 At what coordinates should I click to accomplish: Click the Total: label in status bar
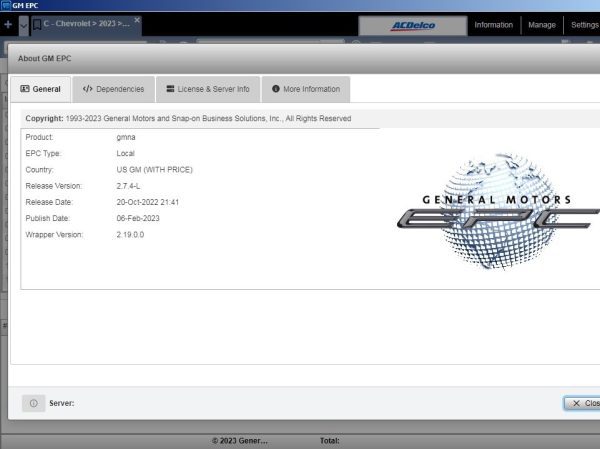(329, 441)
